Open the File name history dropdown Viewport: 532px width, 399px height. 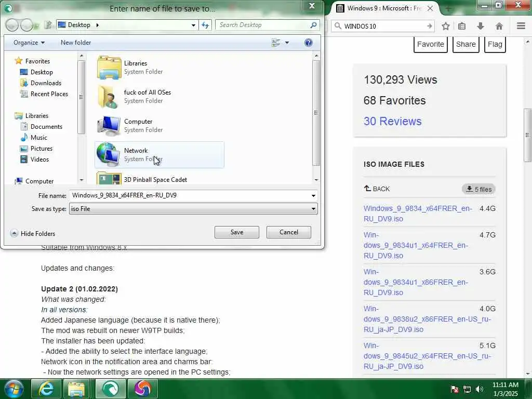click(x=313, y=195)
